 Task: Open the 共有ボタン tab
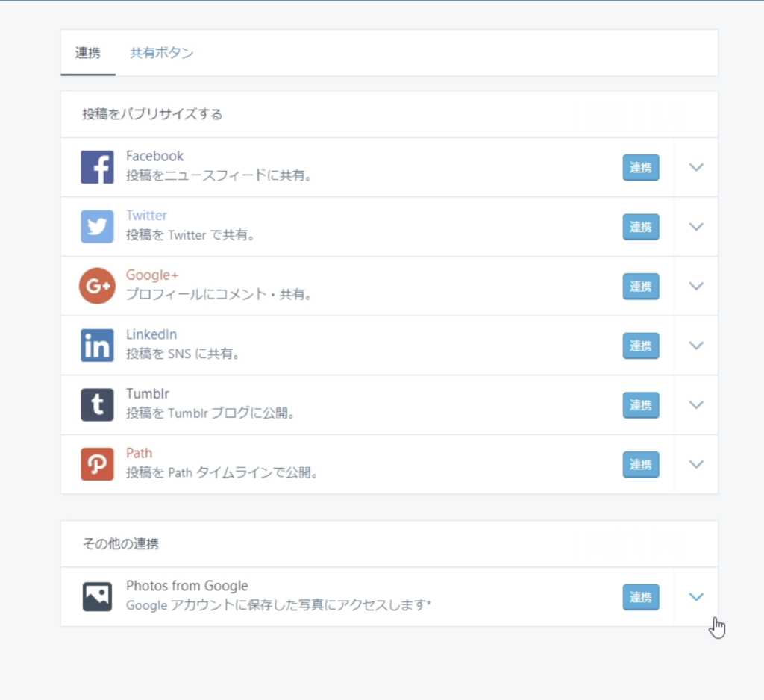tap(162, 53)
